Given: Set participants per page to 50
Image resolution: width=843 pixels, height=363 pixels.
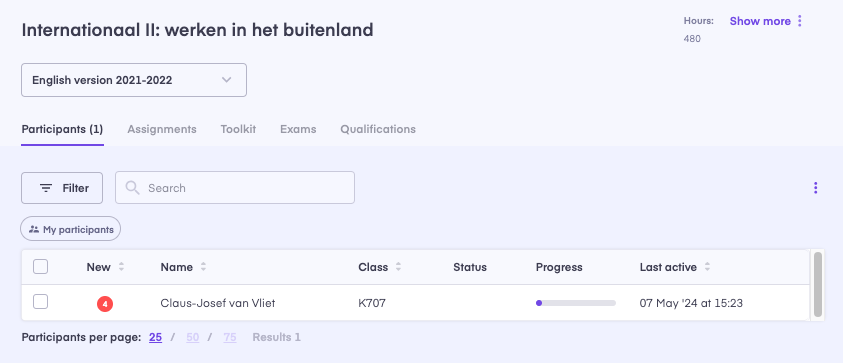Looking at the screenshot, I should tap(192, 338).
